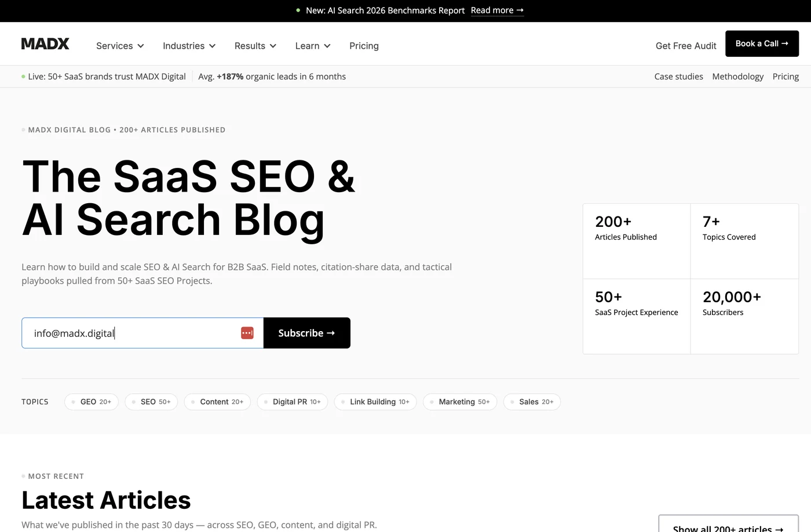Open Methodology link in sub-bar

tap(737, 76)
